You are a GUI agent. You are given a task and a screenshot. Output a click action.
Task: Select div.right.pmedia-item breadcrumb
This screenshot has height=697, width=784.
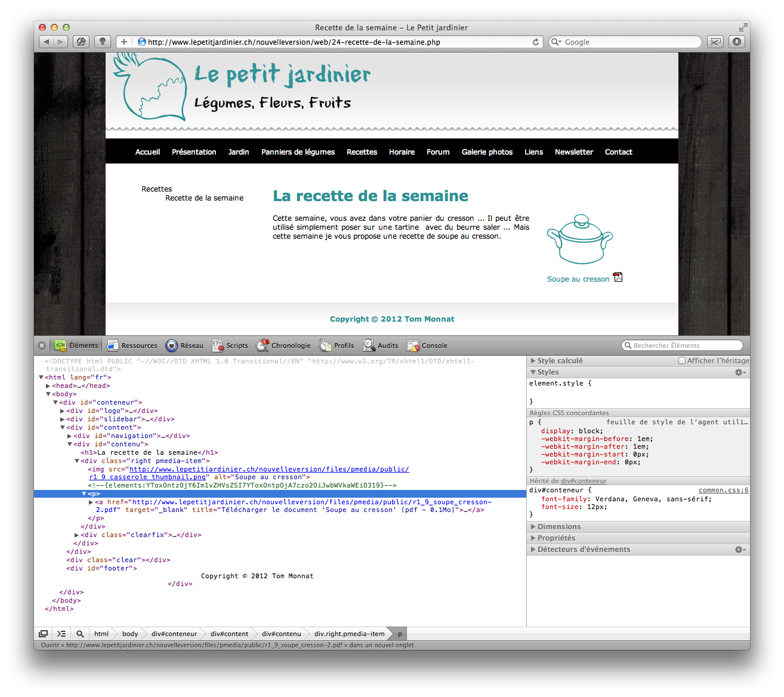(x=349, y=634)
